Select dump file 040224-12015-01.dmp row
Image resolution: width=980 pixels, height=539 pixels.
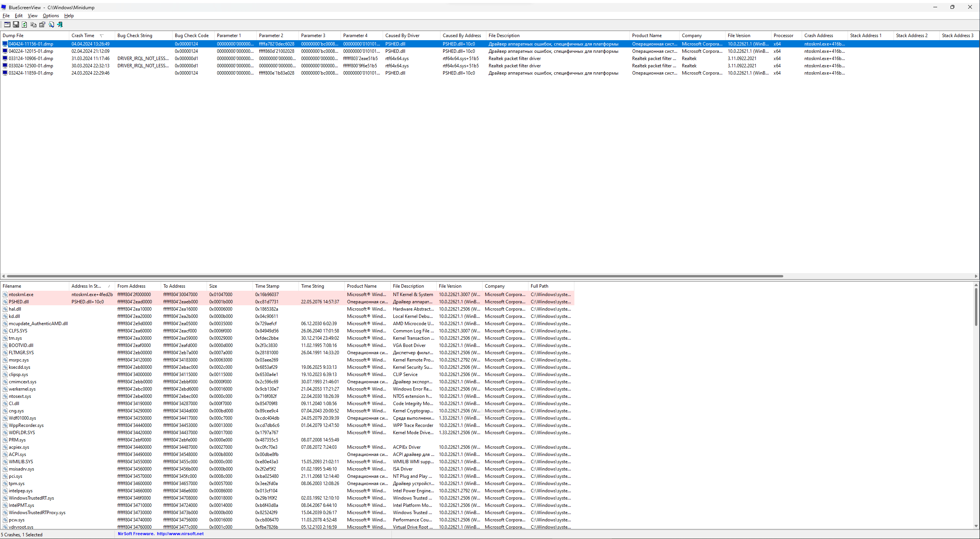(x=490, y=51)
